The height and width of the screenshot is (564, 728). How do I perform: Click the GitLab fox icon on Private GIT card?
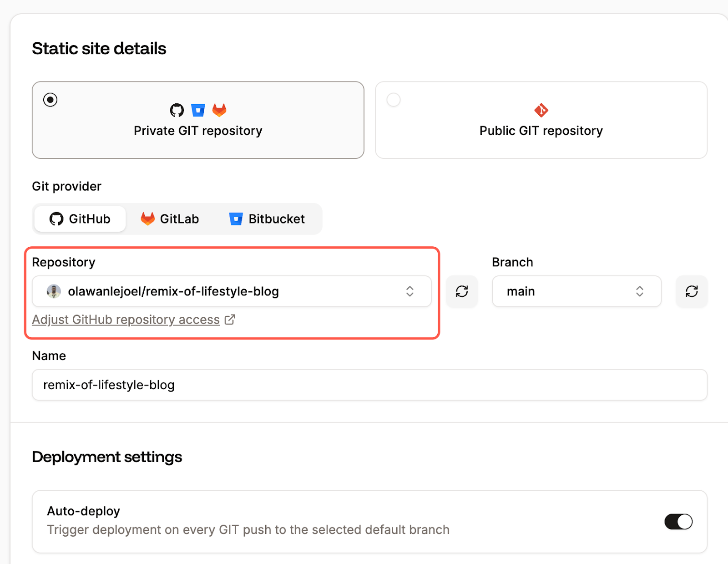[x=219, y=110]
